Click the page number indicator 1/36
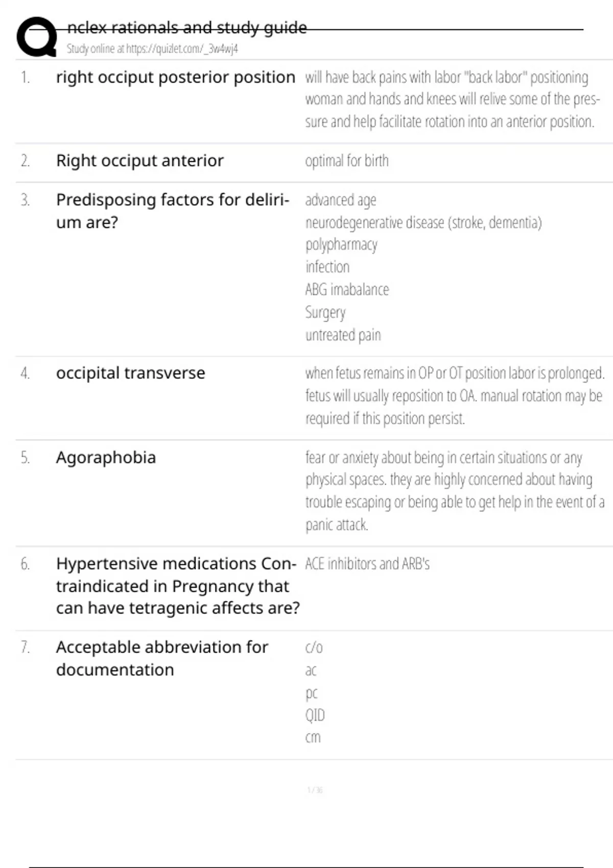613x868 pixels. [x=315, y=790]
